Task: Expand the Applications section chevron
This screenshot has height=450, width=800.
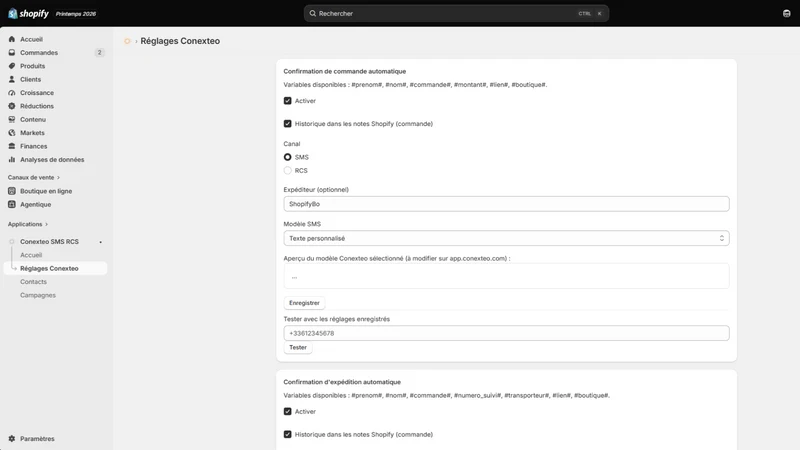Action: coord(46,224)
